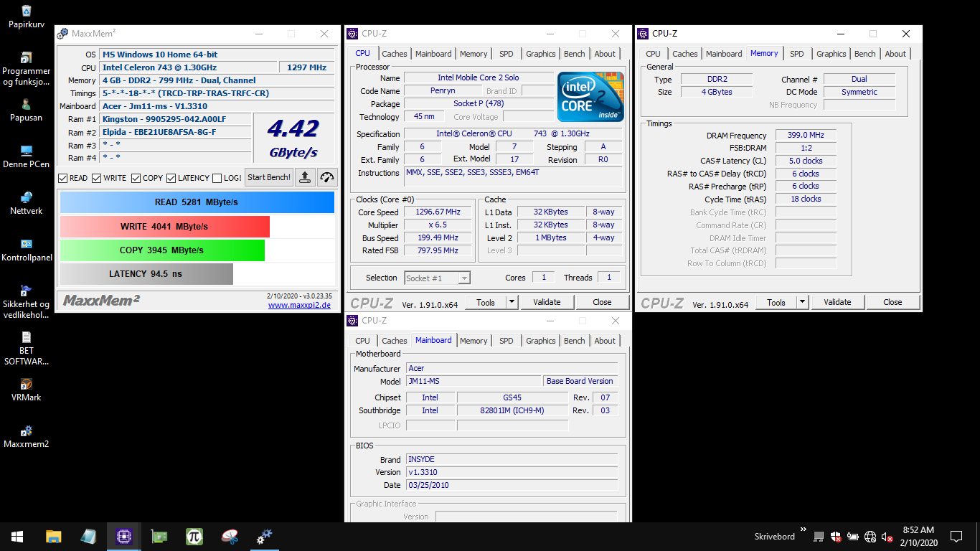Select the BET SOFTWAR... text file icon
The width and height of the screenshot is (980, 551).
tap(27, 349)
